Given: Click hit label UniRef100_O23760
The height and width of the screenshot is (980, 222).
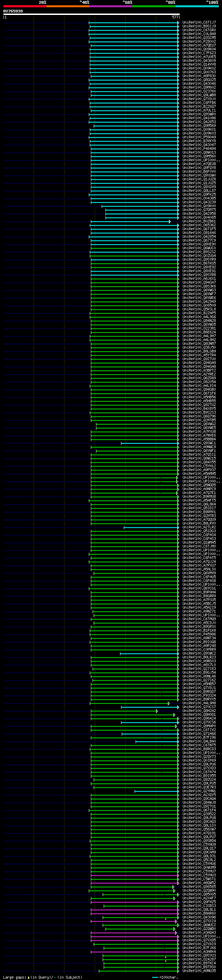Looking at the screenshot, I should coord(199,91).
